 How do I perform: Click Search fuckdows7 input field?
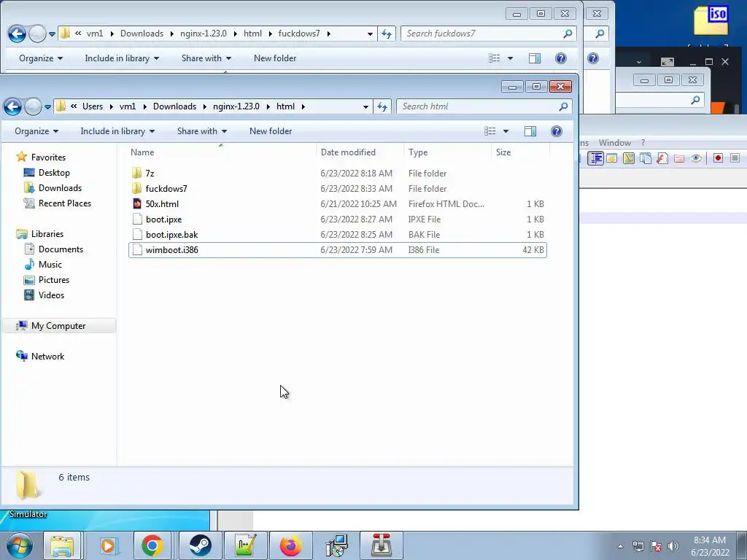click(483, 34)
